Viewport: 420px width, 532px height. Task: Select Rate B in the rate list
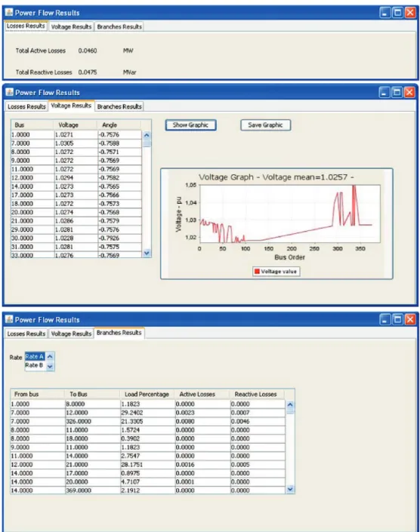tap(35, 365)
